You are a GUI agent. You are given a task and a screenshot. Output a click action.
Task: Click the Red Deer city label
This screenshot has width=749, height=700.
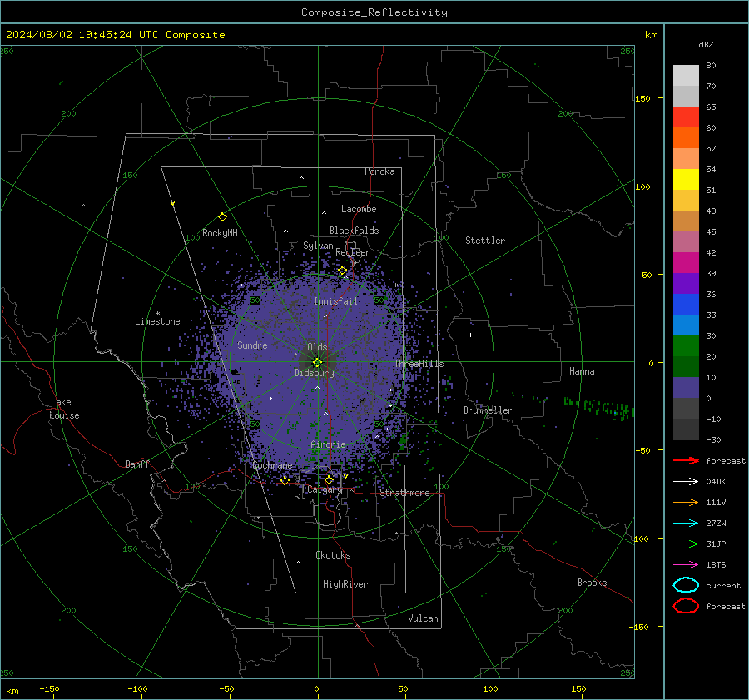coord(353,252)
